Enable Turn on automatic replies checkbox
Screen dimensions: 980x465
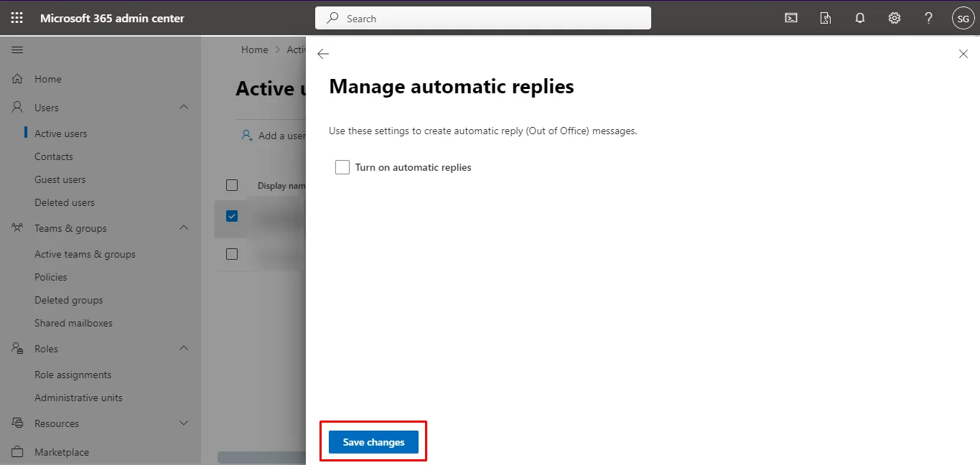point(342,167)
